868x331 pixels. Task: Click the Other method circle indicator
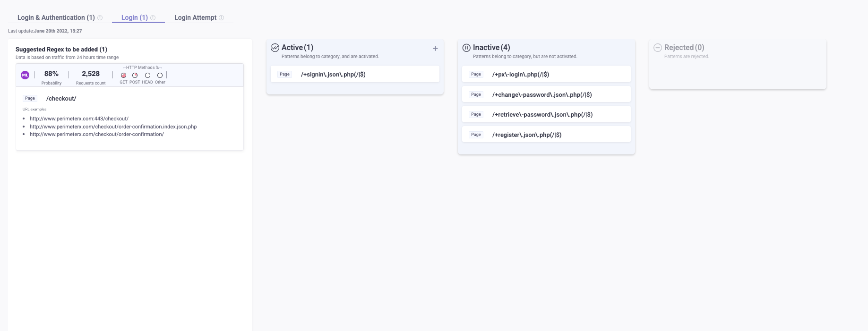(x=160, y=75)
